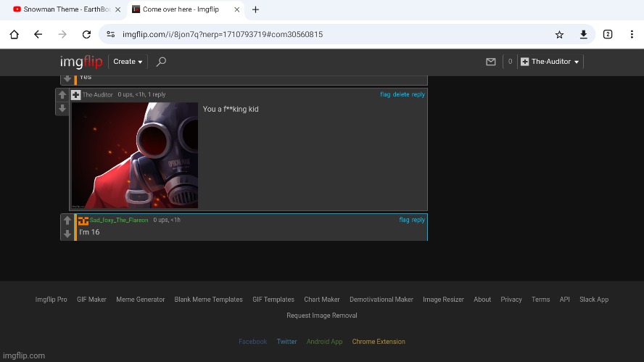The width and height of the screenshot is (644, 362).
Task: Close the Come over here Imgflip tab
Action: point(237,9)
